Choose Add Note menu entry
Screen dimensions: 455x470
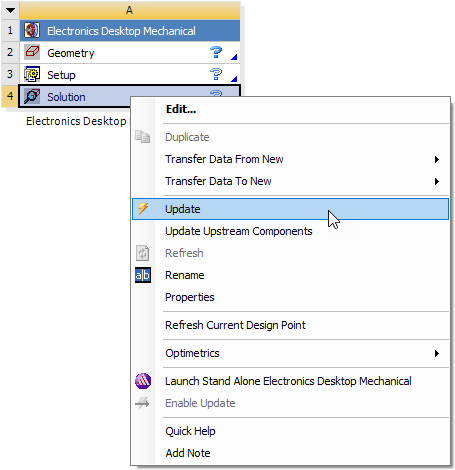[x=188, y=453]
